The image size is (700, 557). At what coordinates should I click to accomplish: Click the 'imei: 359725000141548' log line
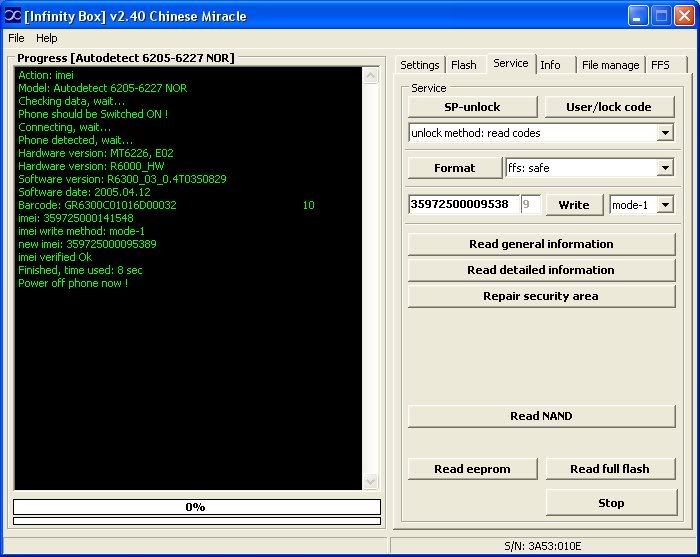(x=76, y=218)
